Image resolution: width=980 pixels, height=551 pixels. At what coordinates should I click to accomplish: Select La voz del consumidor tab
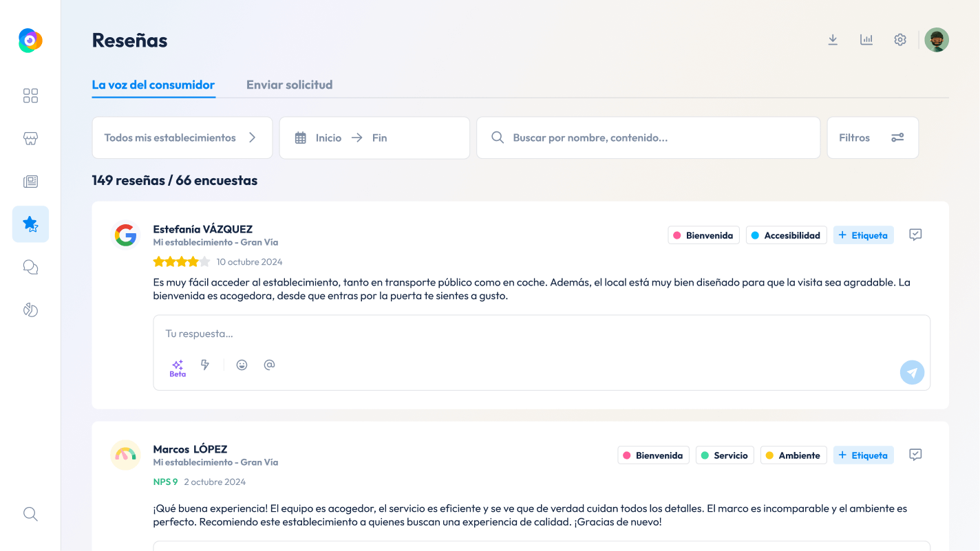click(153, 85)
